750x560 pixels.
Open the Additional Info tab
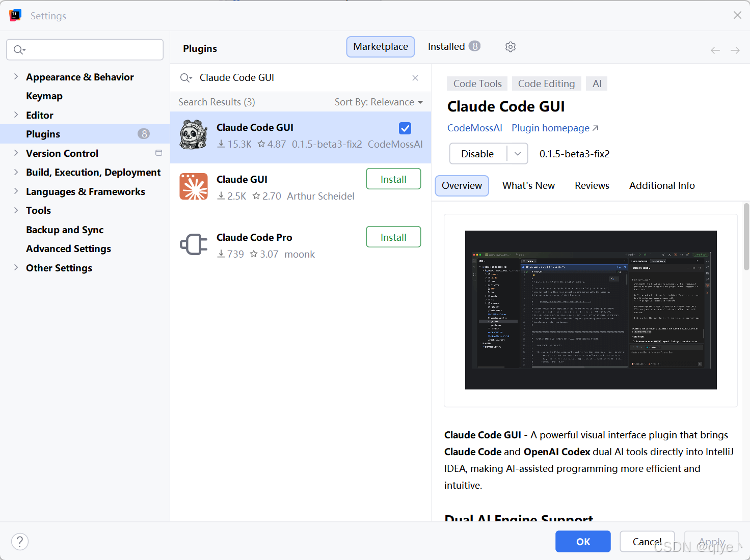coord(662,186)
